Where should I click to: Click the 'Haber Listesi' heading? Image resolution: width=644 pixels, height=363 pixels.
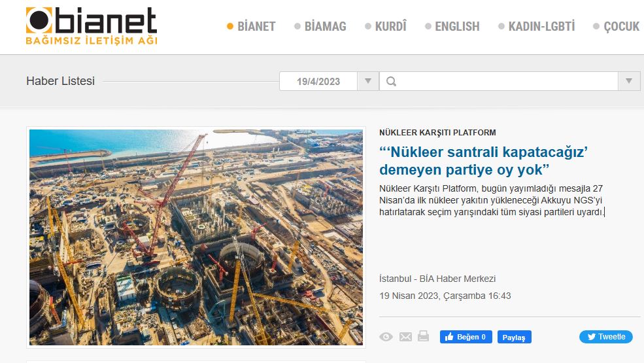[60, 81]
